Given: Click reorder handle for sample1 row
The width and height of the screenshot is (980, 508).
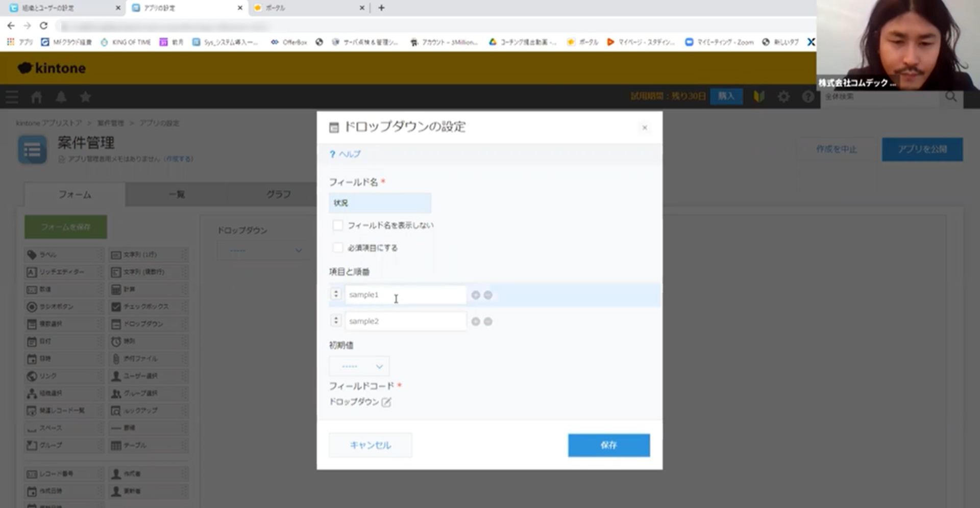Looking at the screenshot, I should point(336,294).
